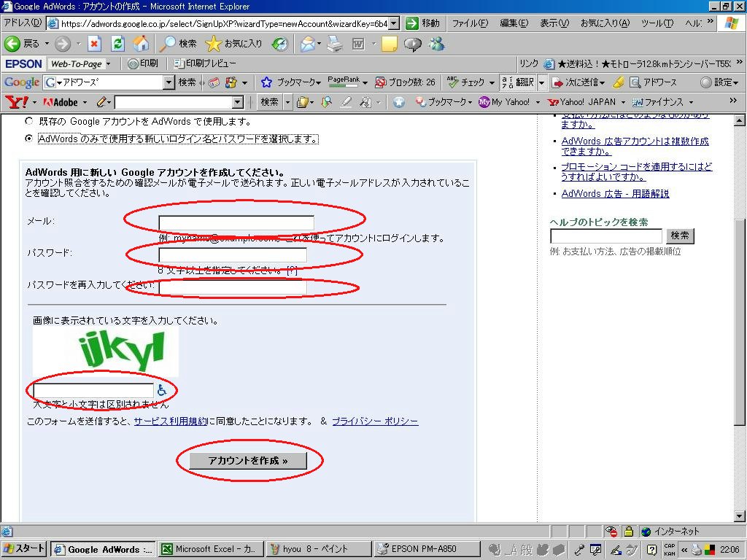Select the new AdWords-only login radio option
The height and width of the screenshot is (560, 747).
click(28, 139)
